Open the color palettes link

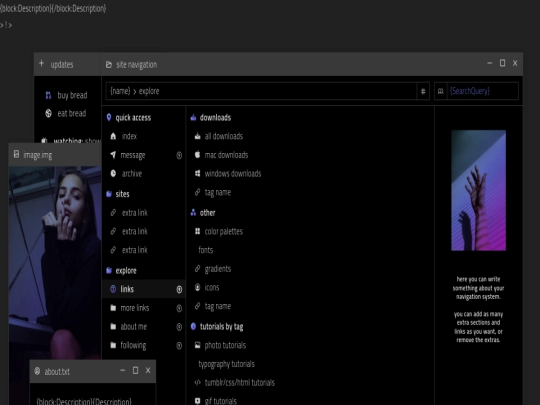click(224, 231)
